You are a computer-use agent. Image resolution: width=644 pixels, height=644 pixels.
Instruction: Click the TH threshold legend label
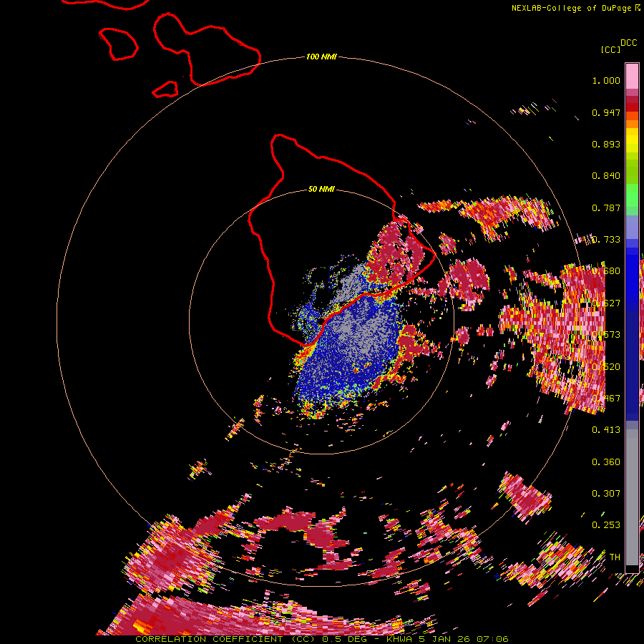pos(615,557)
